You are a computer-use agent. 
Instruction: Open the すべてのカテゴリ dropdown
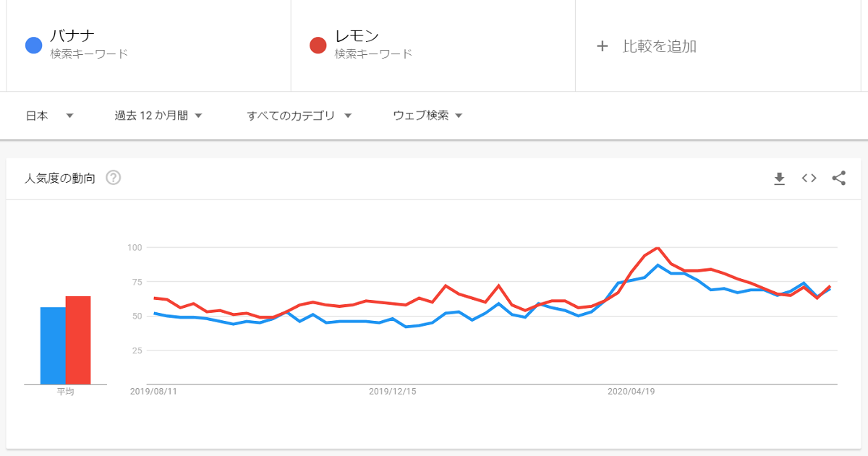pos(299,116)
